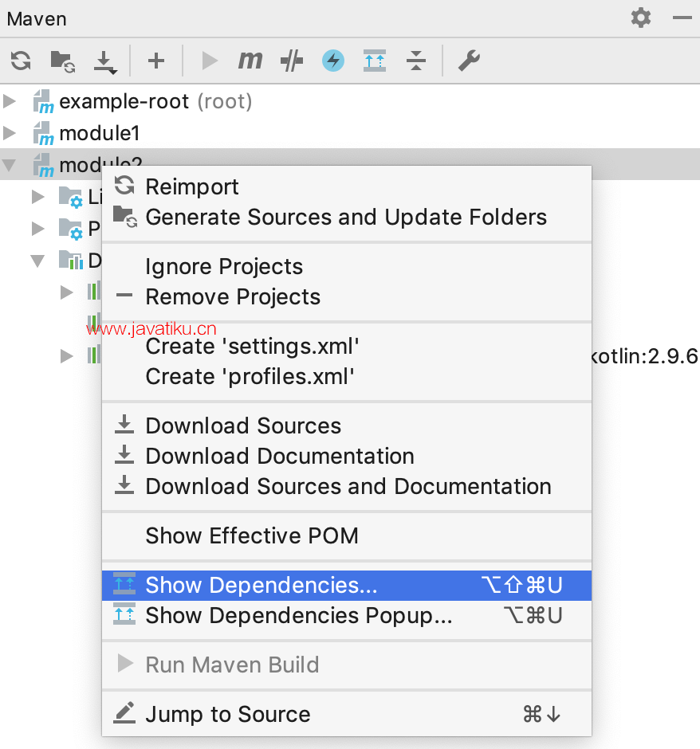Click the Lifecycle folder gear icon
The height and width of the screenshot is (749, 700).
(70, 198)
